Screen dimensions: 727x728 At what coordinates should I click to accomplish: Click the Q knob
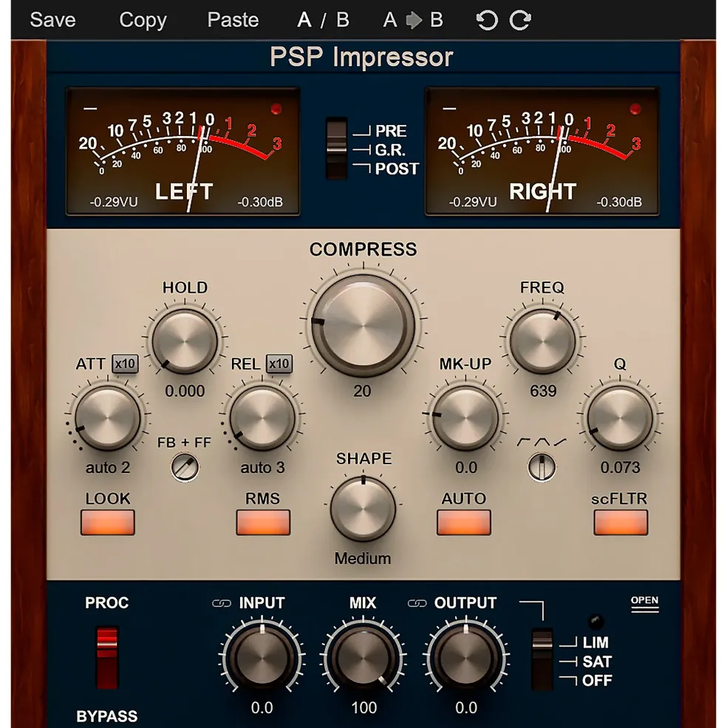pyautogui.click(x=620, y=418)
